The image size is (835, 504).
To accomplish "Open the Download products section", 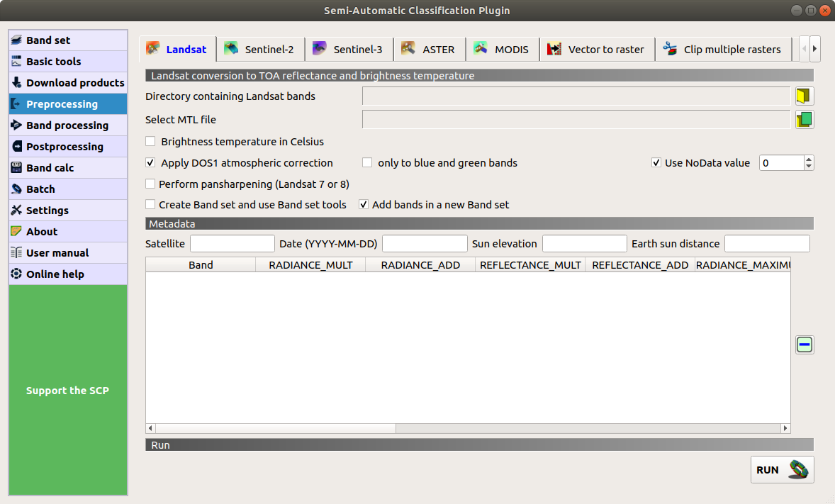I will (68, 83).
